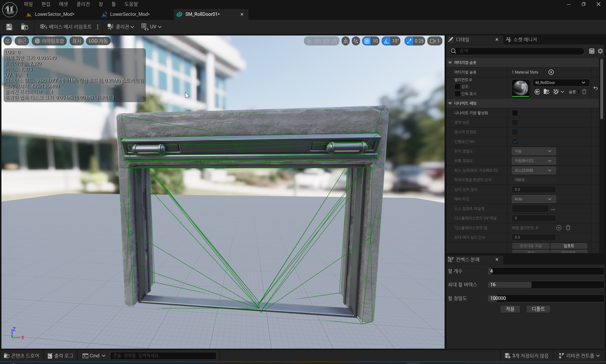Check the 강조 highlight checkbox
This screenshot has height=364, width=606.
click(457, 87)
